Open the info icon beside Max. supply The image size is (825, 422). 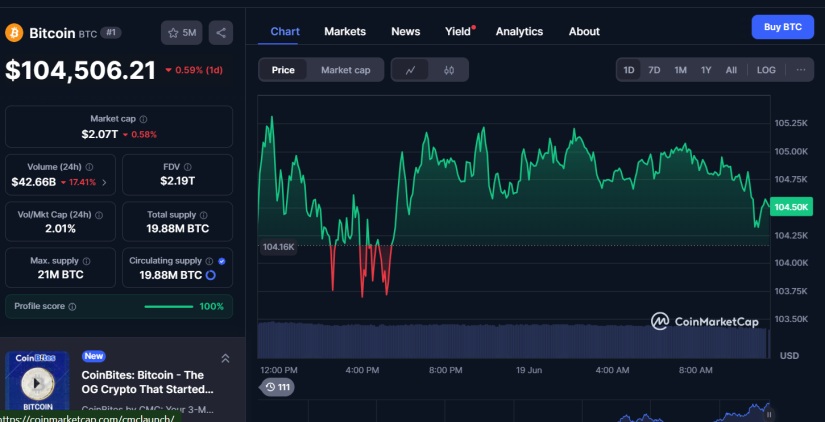tap(86, 261)
